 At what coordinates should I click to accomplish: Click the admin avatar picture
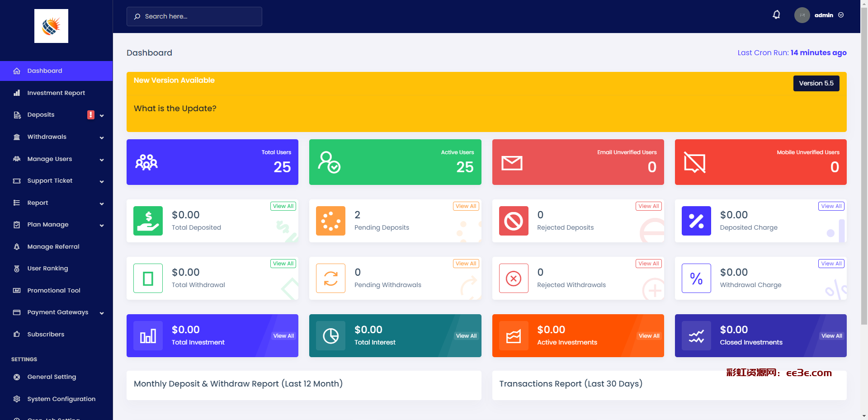click(802, 15)
